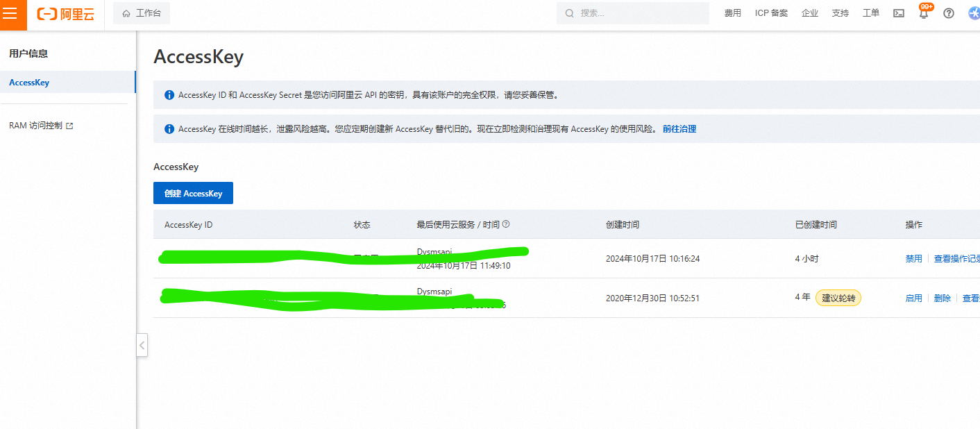980x429 pixels.
Task: Launch the Cloud Shell terminal icon
Action: (899, 13)
